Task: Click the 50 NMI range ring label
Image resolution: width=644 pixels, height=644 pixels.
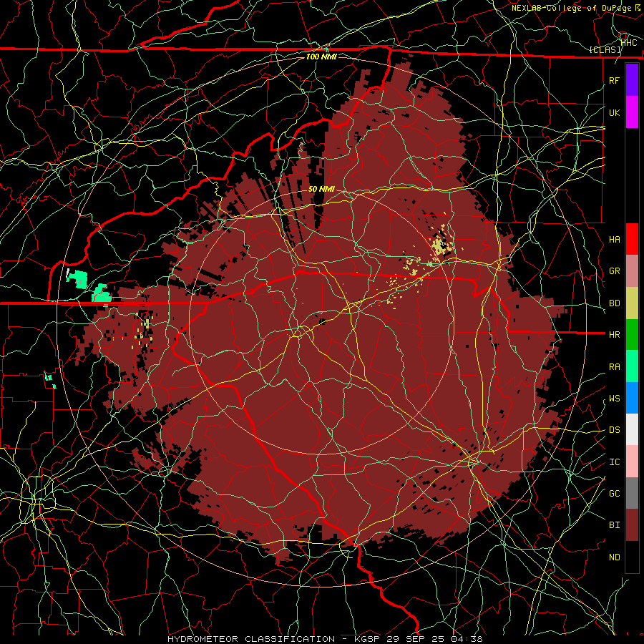Action: pyautogui.click(x=321, y=189)
